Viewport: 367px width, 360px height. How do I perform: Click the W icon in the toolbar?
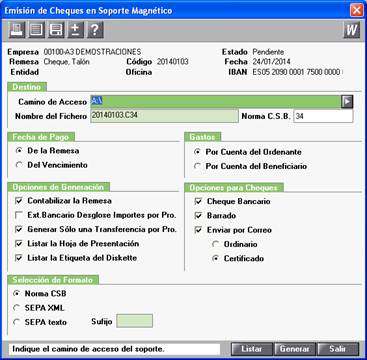tap(351, 30)
